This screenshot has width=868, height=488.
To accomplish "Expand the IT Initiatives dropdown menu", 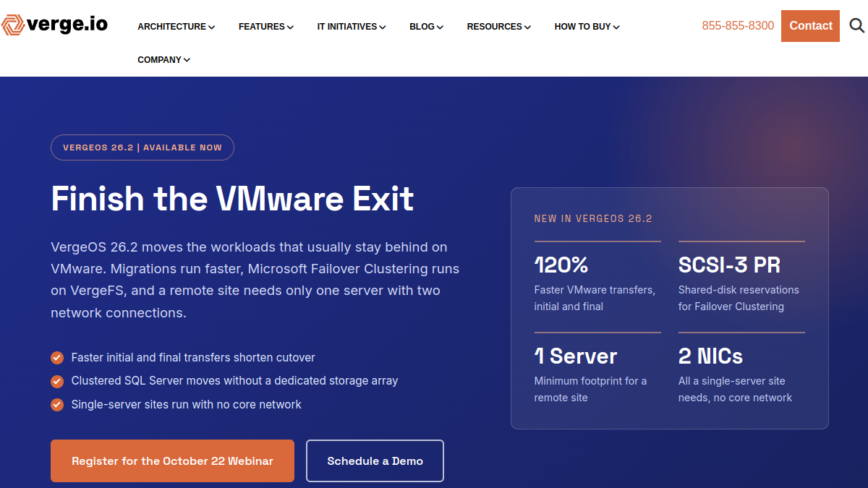I will 352,27.
